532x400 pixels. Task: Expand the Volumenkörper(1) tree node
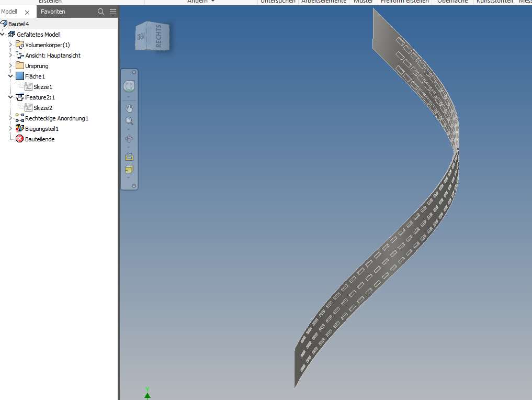9,45
